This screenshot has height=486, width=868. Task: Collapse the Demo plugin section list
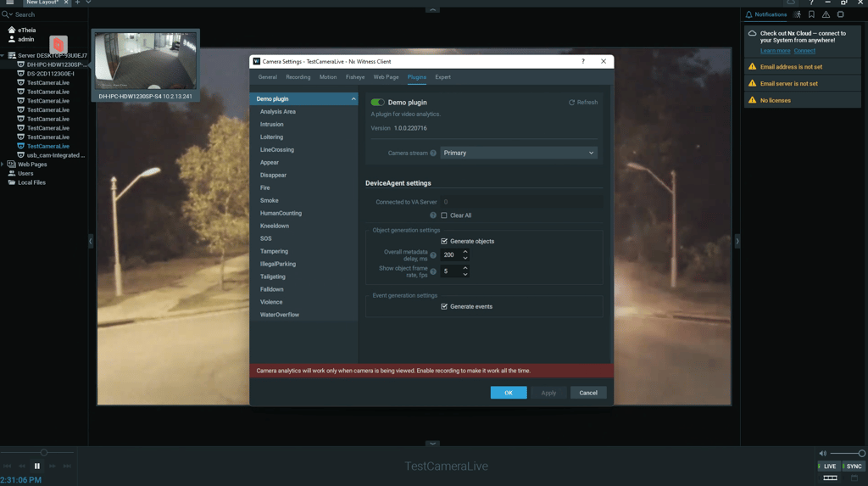tap(353, 99)
